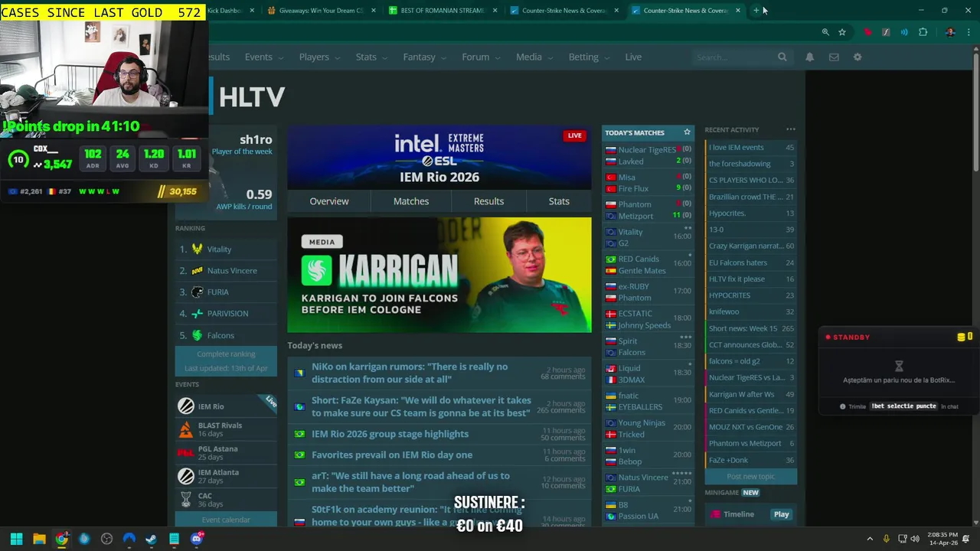
Task: Open the Recent Activity three-dots menu
Action: [791, 129]
